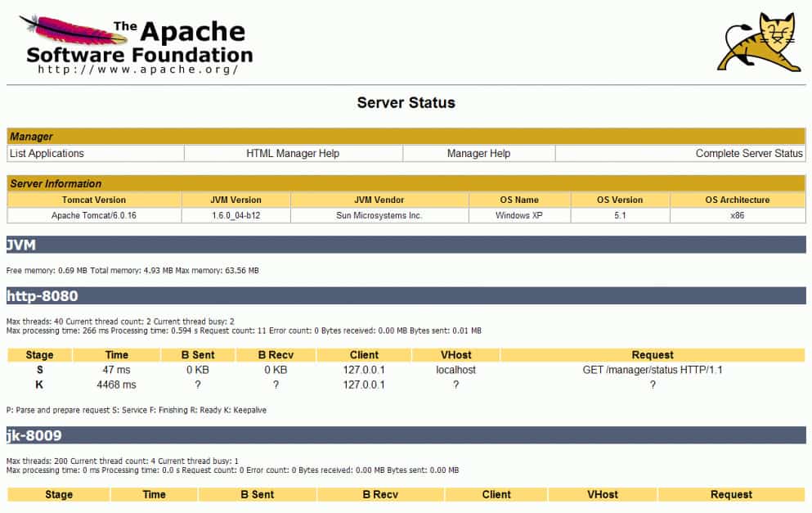Select the Apache Tomcat/6.0.16 version cell
The image size is (812, 513).
pyautogui.click(x=94, y=215)
